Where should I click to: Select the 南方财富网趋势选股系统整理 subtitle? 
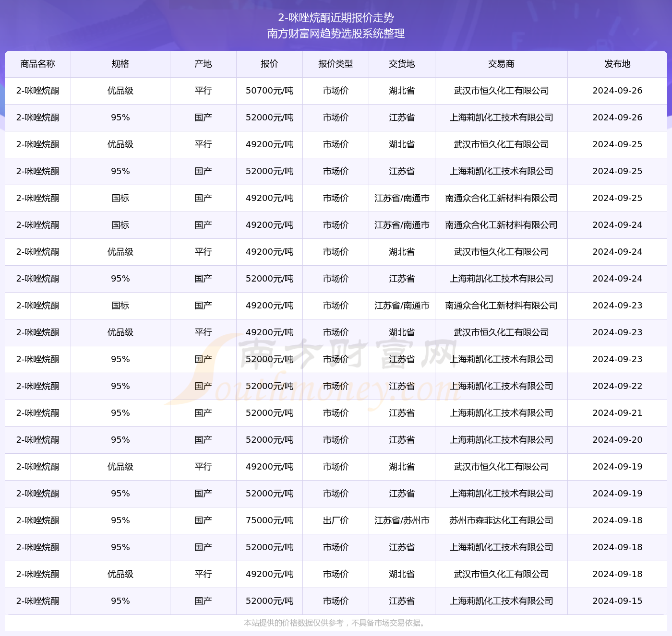[x=336, y=35]
